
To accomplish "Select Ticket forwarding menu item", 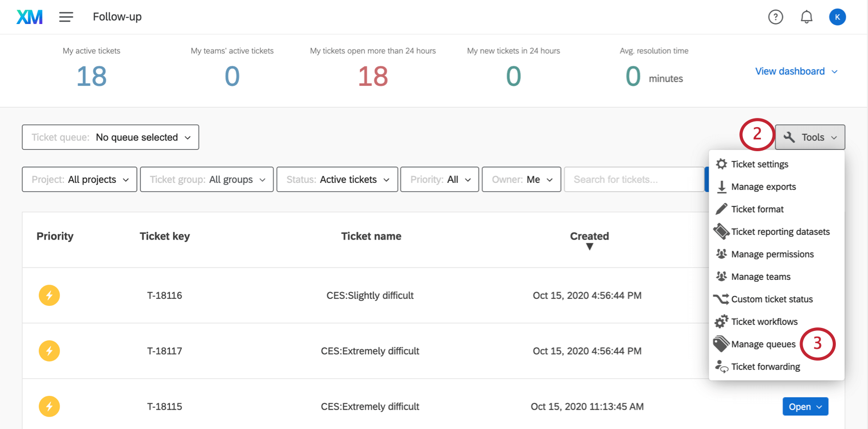I will [x=776, y=366].
